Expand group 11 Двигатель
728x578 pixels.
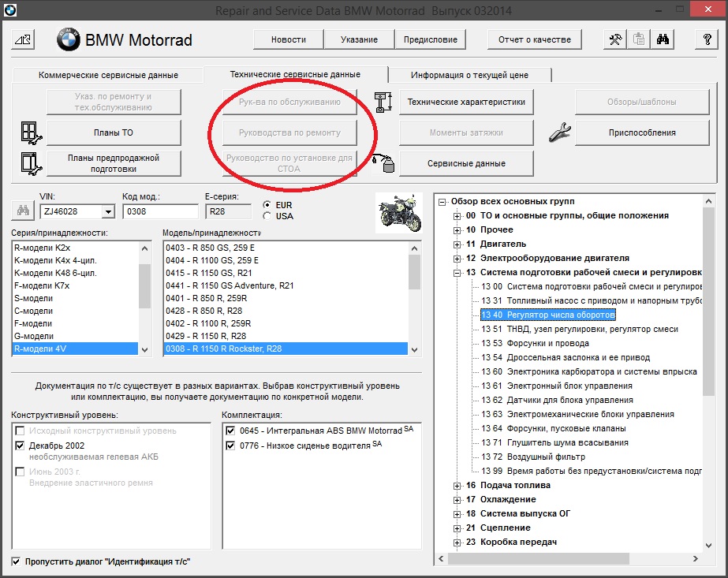pyautogui.click(x=457, y=244)
